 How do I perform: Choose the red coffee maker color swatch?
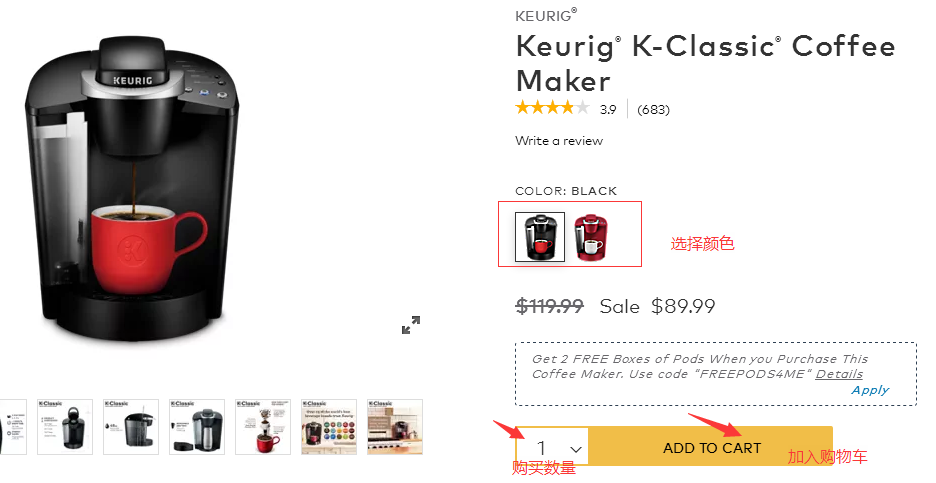[x=590, y=236]
